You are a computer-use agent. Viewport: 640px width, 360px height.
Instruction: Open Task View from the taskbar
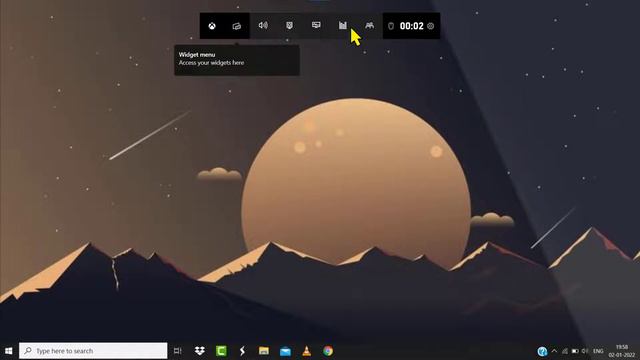(x=178, y=351)
